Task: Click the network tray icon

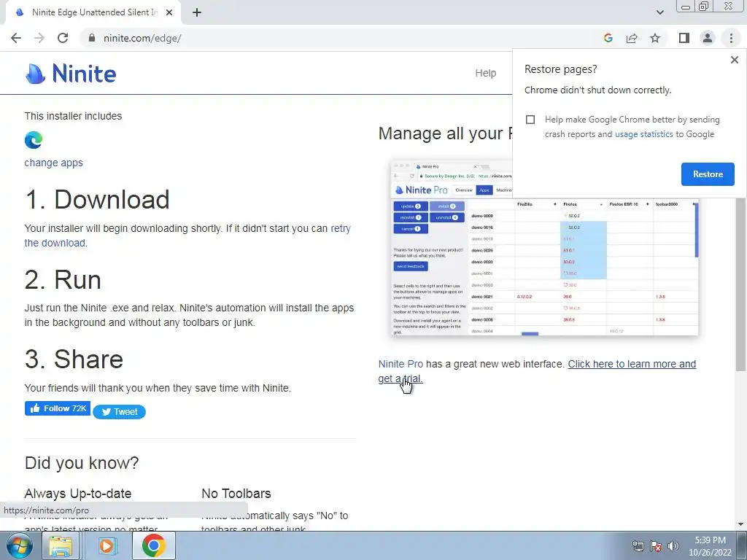Action: (638, 546)
